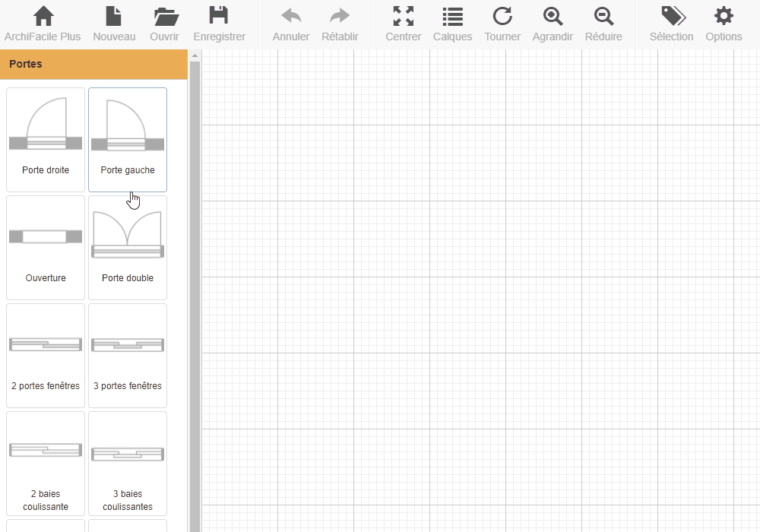Open a file with Ouvrir icon

click(164, 17)
